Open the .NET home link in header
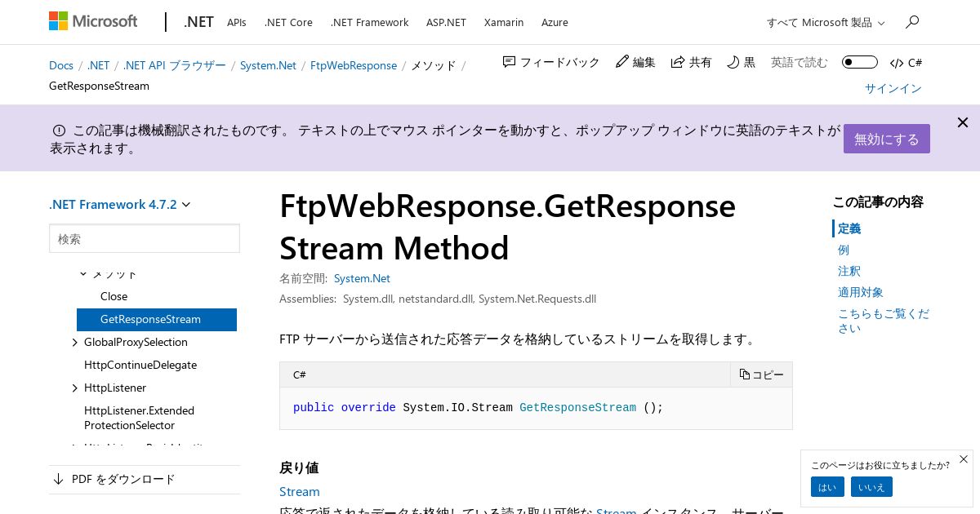 [x=198, y=22]
